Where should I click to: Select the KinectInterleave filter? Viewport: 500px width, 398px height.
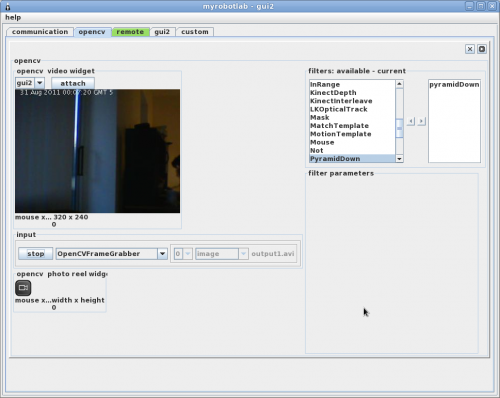click(x=352, y=101)
